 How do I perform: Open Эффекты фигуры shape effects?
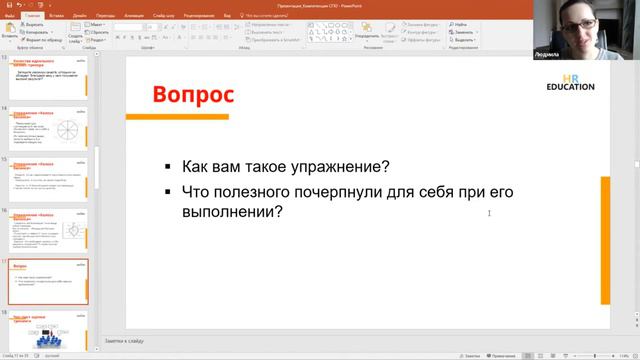(x=421, y=40)
